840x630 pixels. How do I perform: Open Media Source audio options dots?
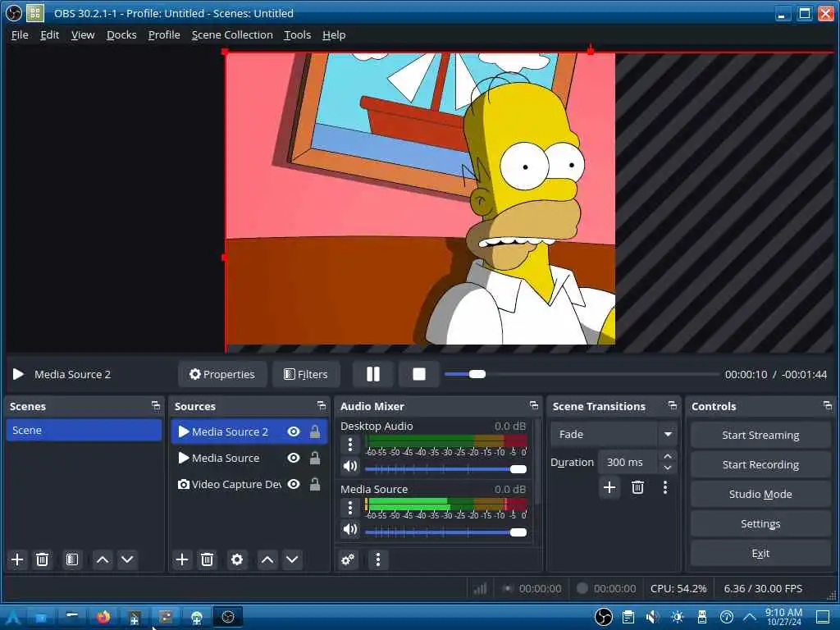349,507
